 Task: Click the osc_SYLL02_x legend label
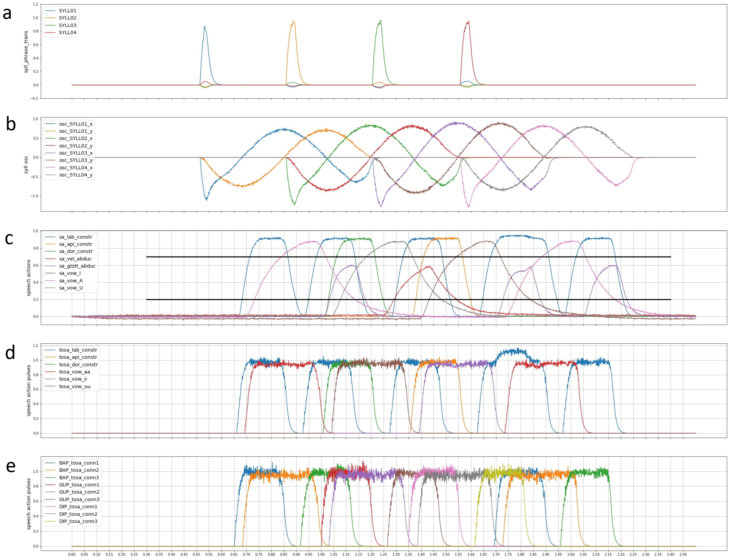pyautogui.click(x=76, y=138)
